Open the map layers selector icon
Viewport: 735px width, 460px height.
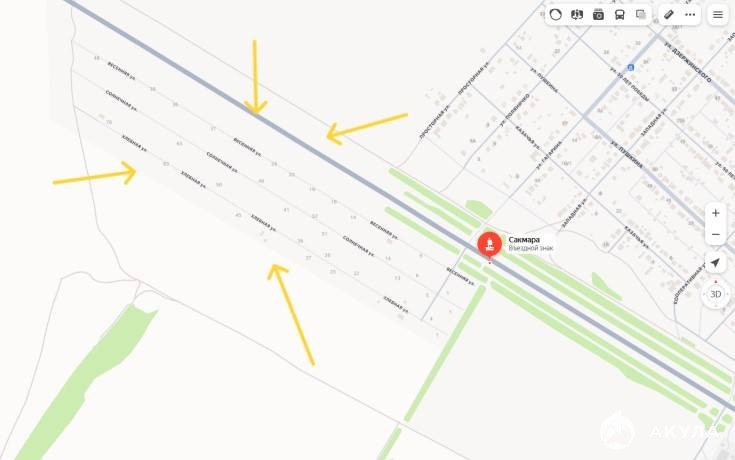pyautogui.click(x=641, y=15)
